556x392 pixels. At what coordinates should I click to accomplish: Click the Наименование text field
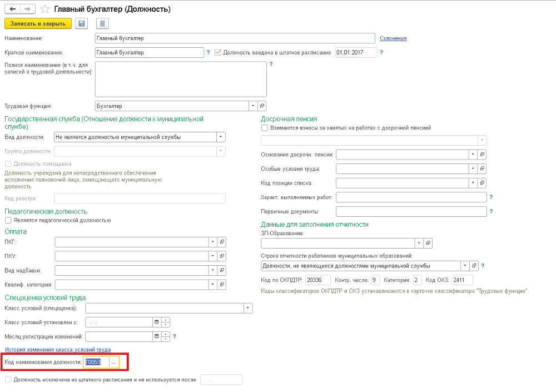click(x=235, y=38)
